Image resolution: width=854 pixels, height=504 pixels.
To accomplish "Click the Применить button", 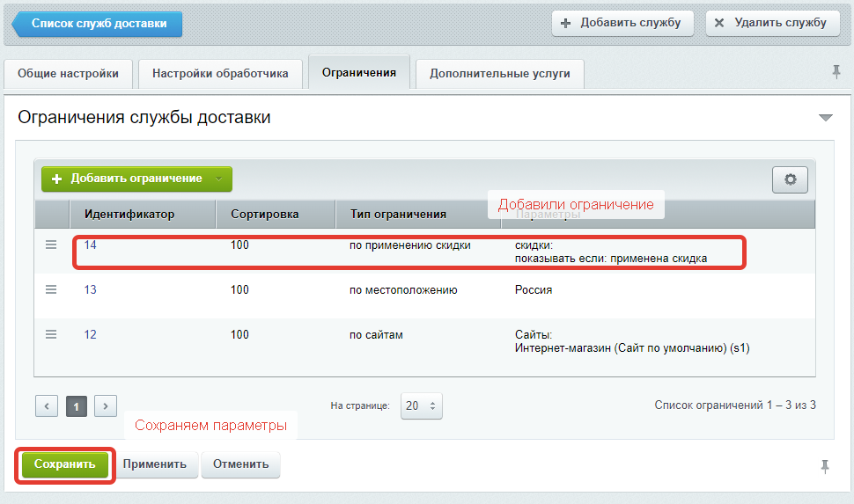I will 155,464.
